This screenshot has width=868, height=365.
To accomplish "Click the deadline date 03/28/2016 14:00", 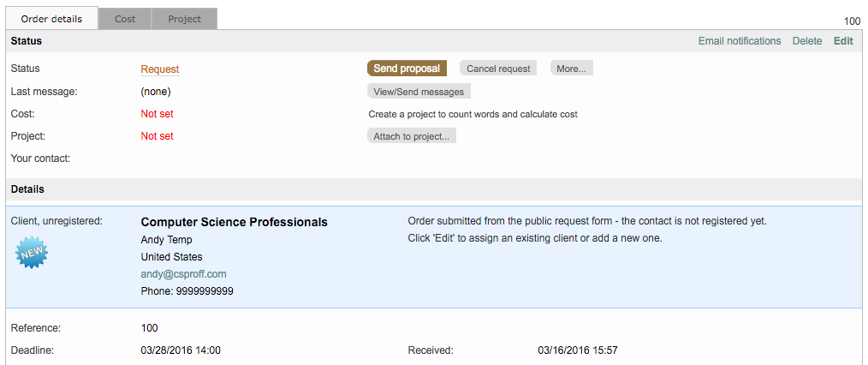I will click(181, 350).
